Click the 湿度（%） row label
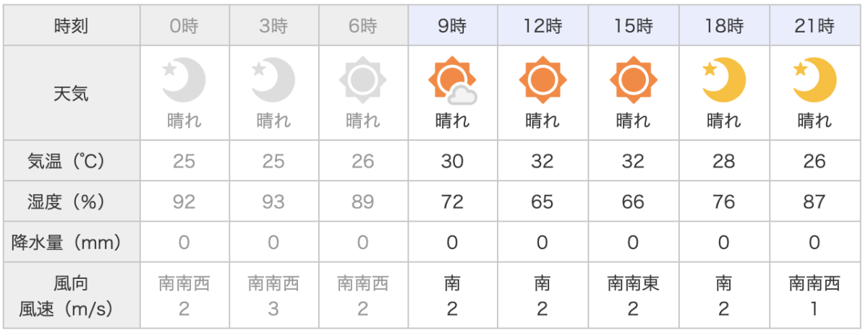 pos(72,202)
